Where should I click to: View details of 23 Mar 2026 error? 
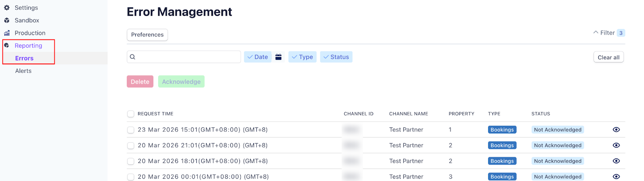616,130
